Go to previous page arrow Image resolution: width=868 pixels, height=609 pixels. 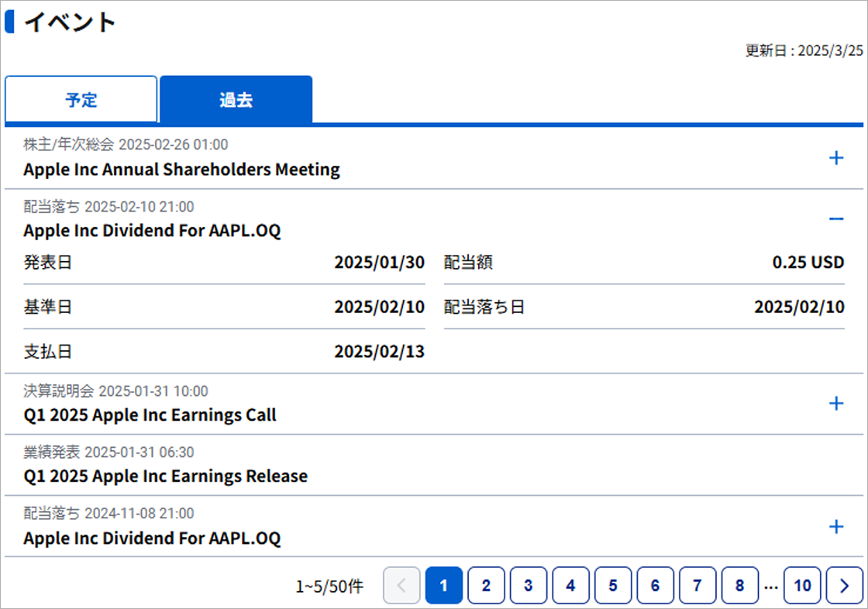401,585
